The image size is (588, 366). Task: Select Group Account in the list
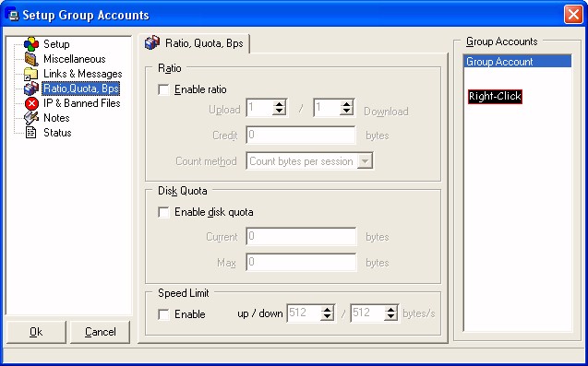(518, 62)
